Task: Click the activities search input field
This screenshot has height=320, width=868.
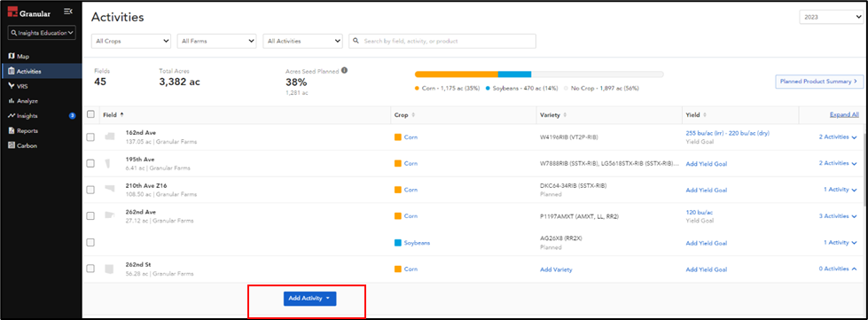Action: (x=442, y=41)
